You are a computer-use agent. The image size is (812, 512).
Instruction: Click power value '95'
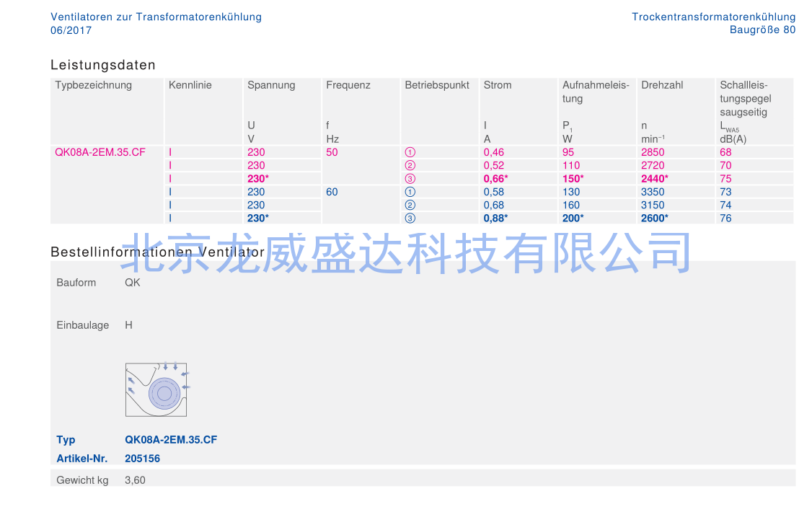click(568, 152)
